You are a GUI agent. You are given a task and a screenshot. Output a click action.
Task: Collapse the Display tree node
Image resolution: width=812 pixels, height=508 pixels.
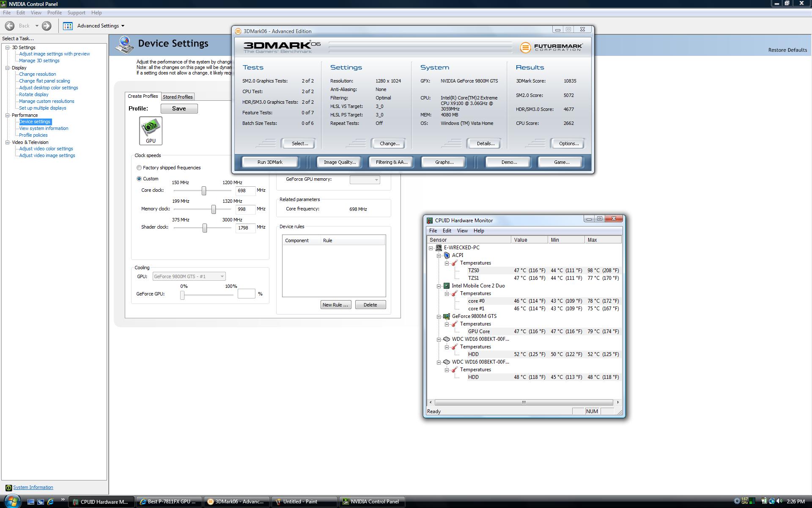[7, 68]
